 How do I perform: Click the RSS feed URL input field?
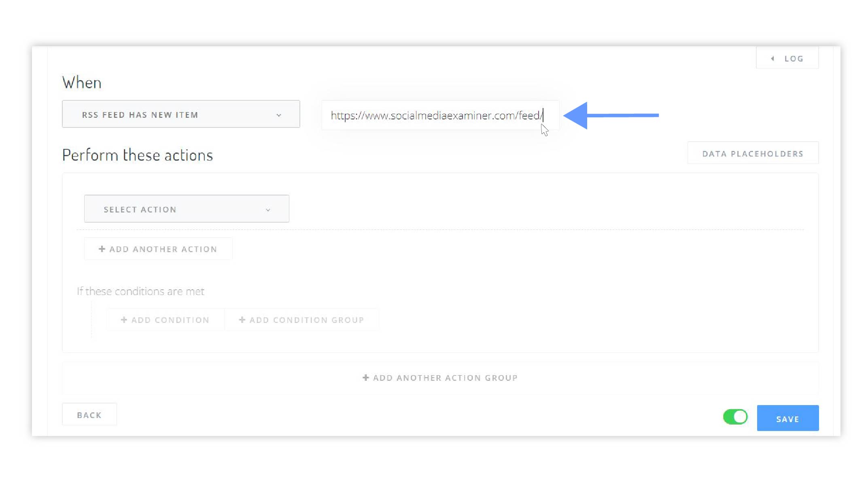click(440, 115)
